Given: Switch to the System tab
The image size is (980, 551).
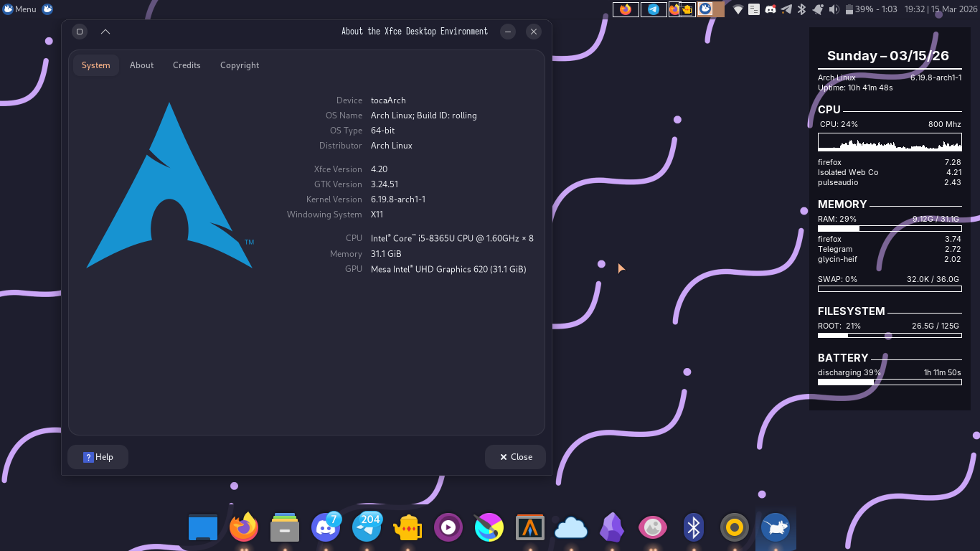Looking at the screenshot, I should pyautogui.click(x=96, y=65).
